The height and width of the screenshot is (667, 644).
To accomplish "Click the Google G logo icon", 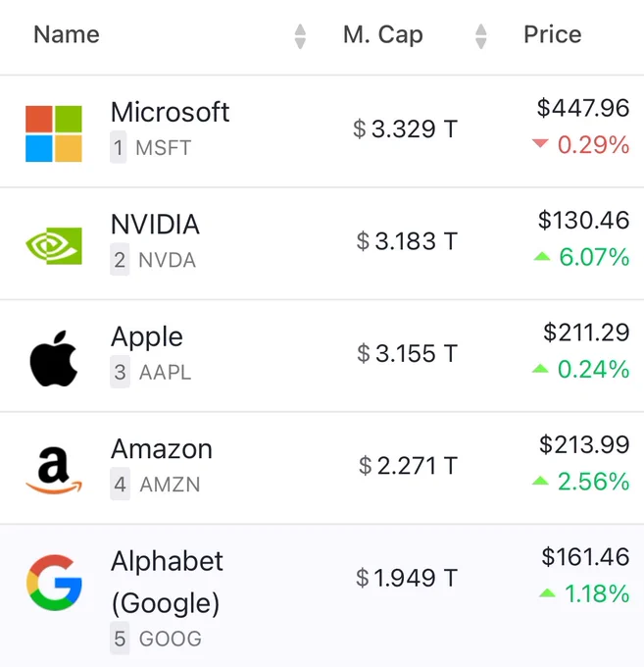I will [54, 583].
